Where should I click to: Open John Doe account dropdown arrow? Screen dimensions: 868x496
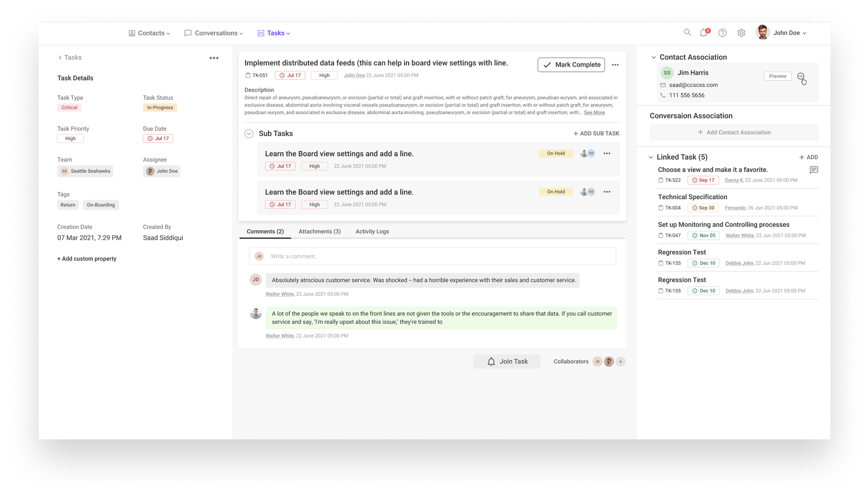804,33
